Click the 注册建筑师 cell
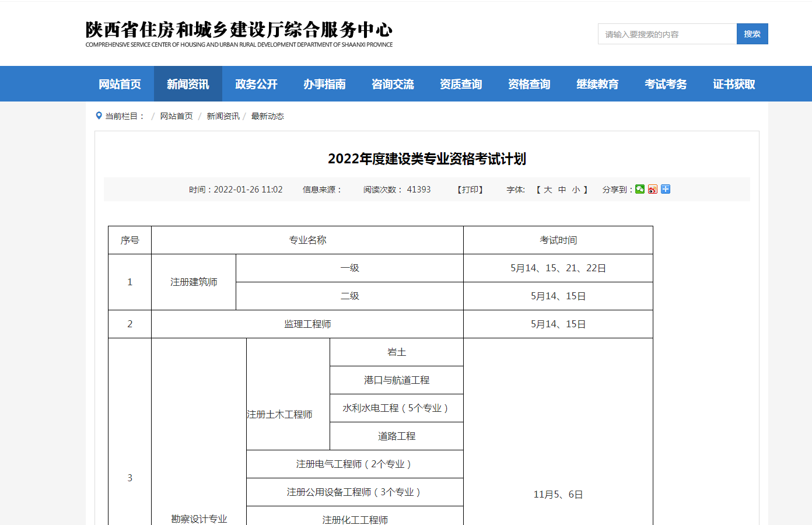The height and width of the screenshot is (525, 812). pyautogui.click(x=194, y=282)
